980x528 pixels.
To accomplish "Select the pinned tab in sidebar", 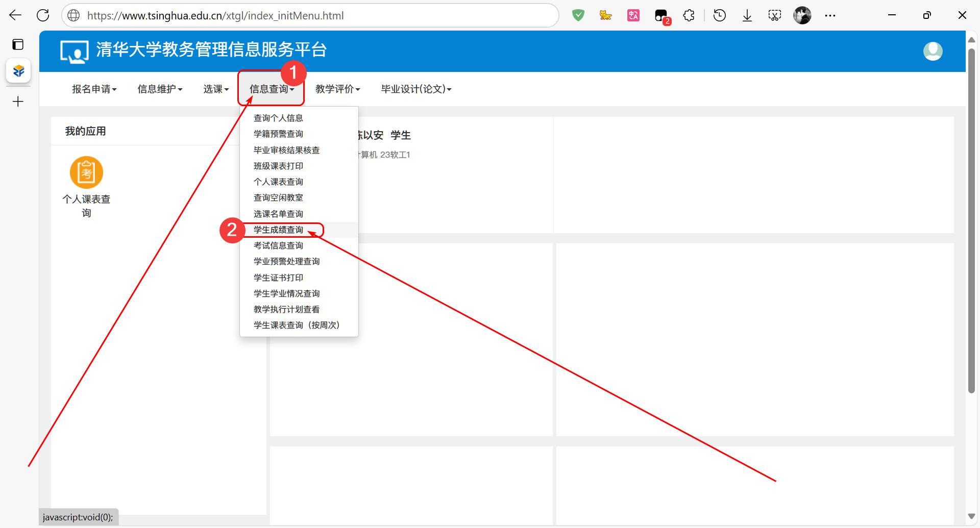I will 18,71.
